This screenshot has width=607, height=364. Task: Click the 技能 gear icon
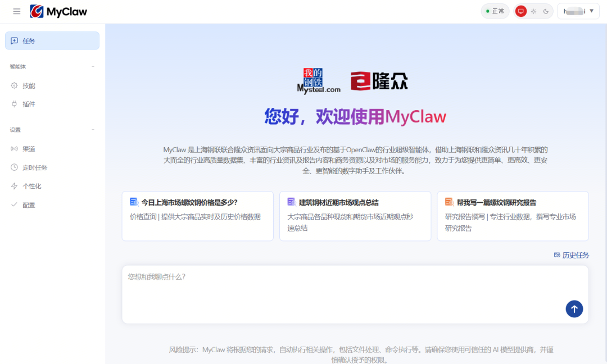[x=14, y=85]
